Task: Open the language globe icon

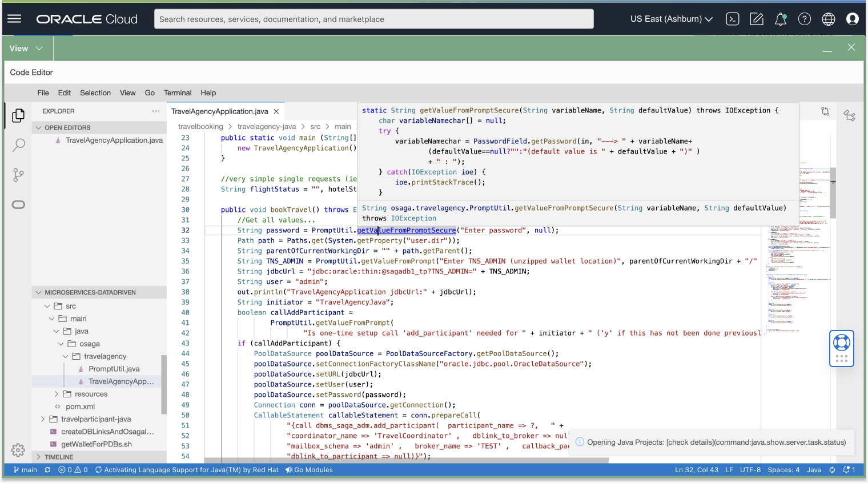Action: (x=829, y=19)
